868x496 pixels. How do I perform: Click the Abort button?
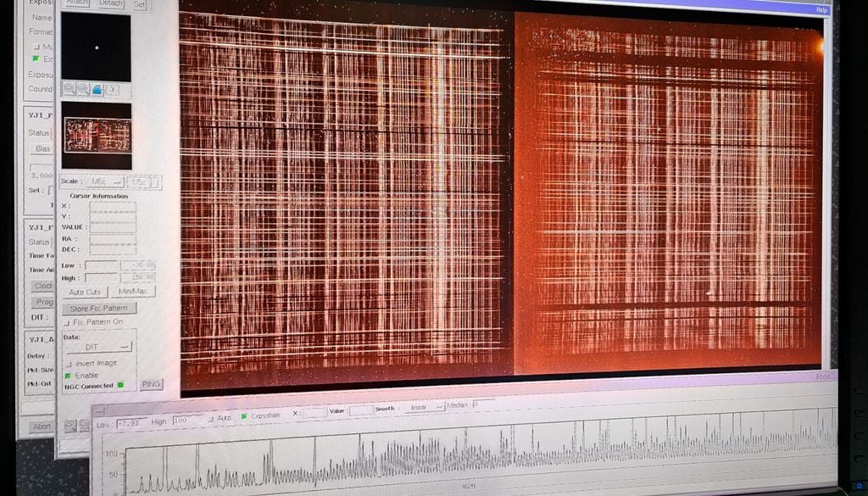point(42,426)
